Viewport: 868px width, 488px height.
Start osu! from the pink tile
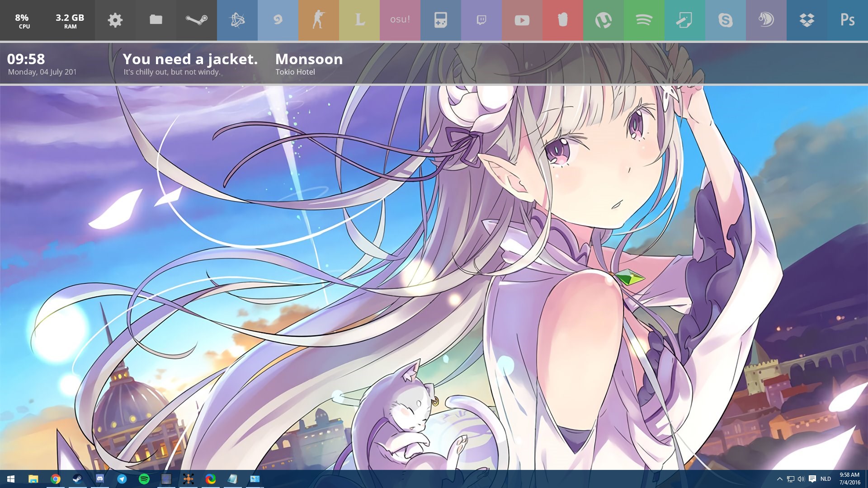pos(400,20)
